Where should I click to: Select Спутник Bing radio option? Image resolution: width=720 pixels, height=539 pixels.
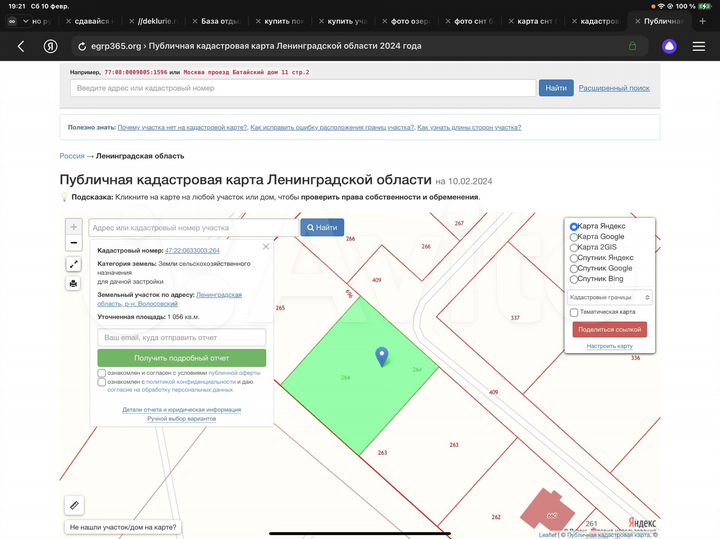pos(574,279)
